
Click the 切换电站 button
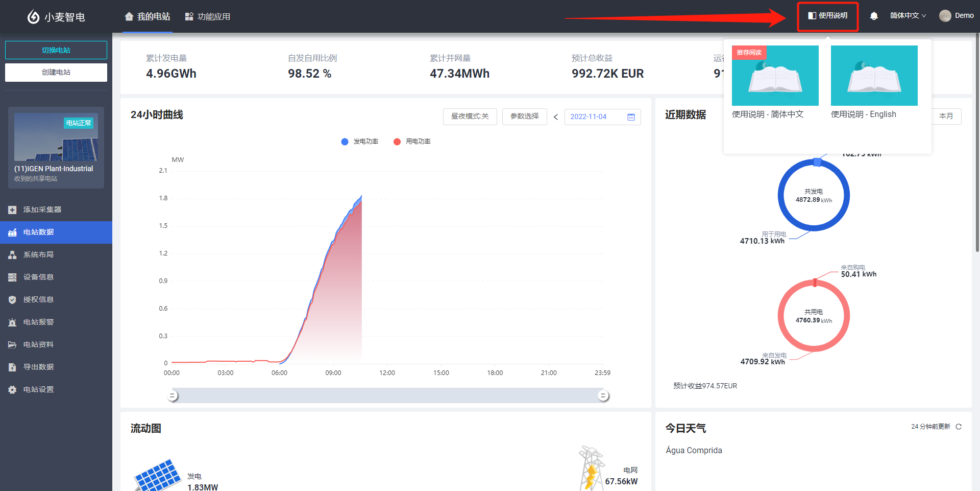pyautogui.click(x=56, y=50)
